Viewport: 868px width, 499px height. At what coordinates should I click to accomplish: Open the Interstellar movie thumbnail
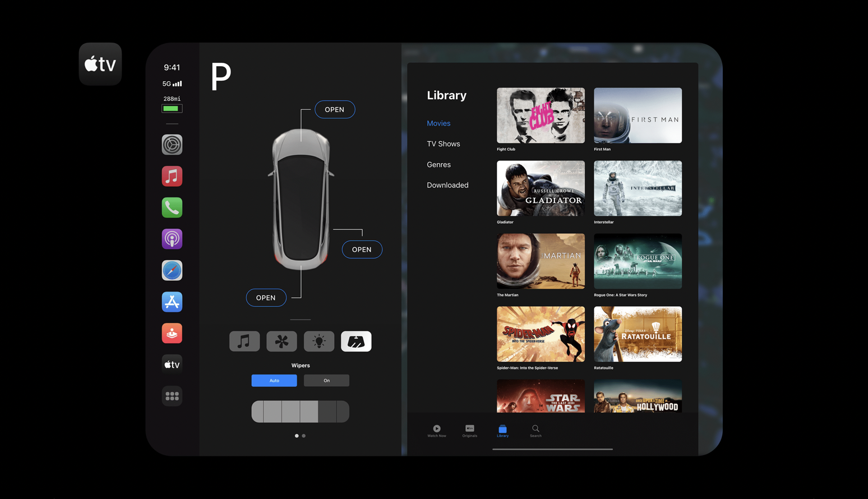point(638,188)
